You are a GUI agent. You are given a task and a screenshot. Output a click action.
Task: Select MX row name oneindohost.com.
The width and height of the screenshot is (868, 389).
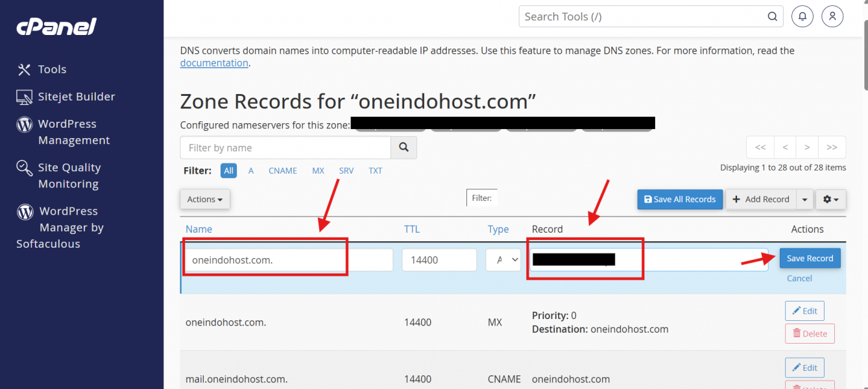click(226, 322)
